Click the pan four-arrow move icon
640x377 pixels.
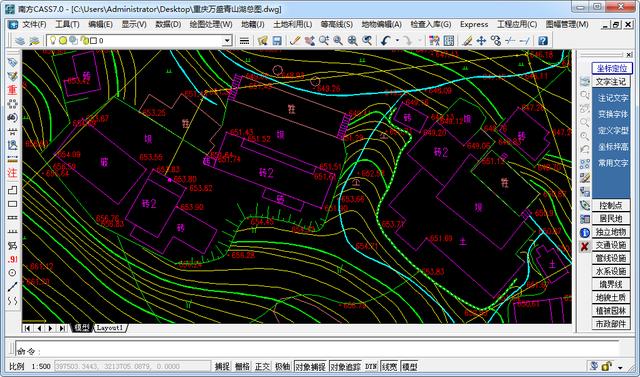[x=481, y=40]
